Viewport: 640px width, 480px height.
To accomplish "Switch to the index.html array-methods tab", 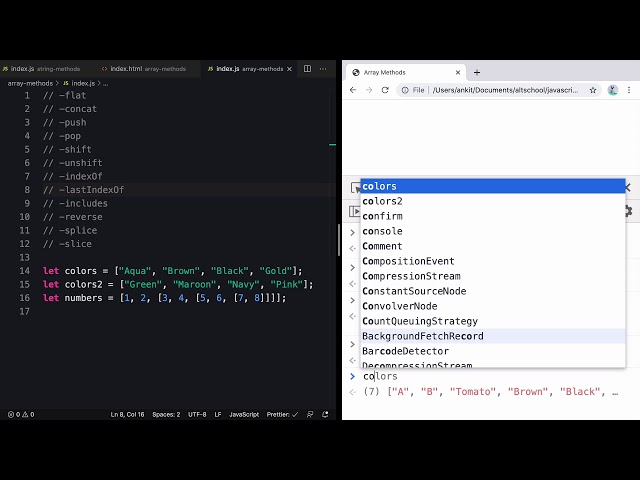I will (x=144, y=69).
